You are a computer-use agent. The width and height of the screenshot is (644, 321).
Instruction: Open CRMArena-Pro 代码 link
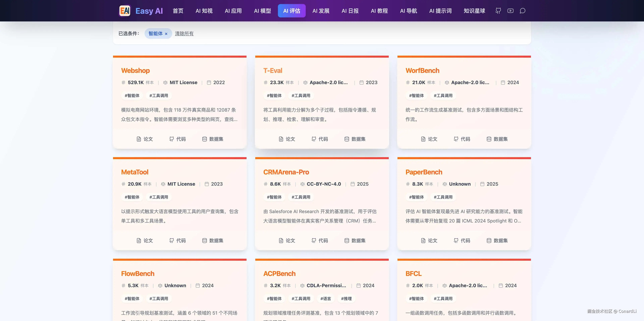coord(320,240)
